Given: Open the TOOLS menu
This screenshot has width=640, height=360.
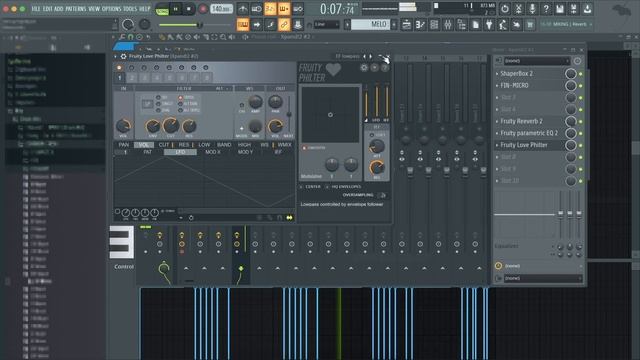Looking at the screenshot, I should (130, 9).
